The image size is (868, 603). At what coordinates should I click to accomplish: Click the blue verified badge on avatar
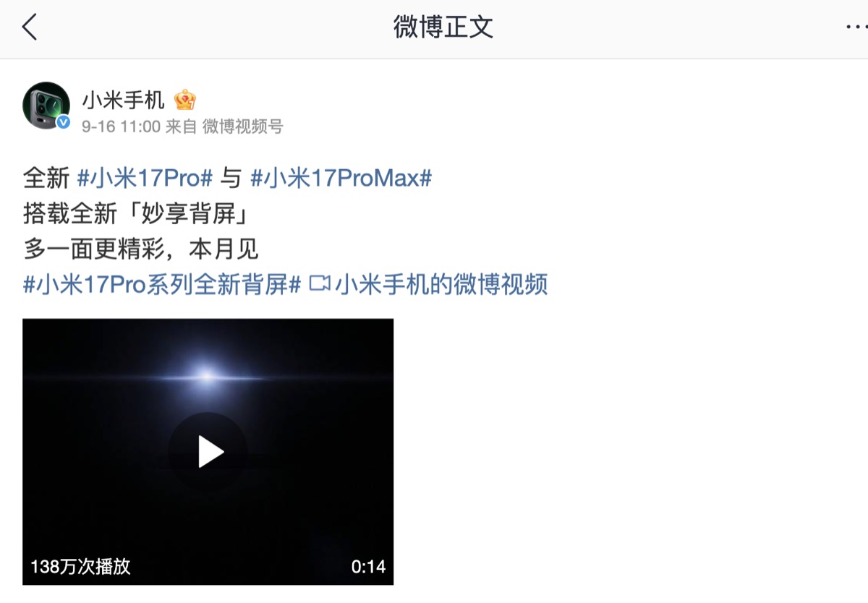[64, 123]
